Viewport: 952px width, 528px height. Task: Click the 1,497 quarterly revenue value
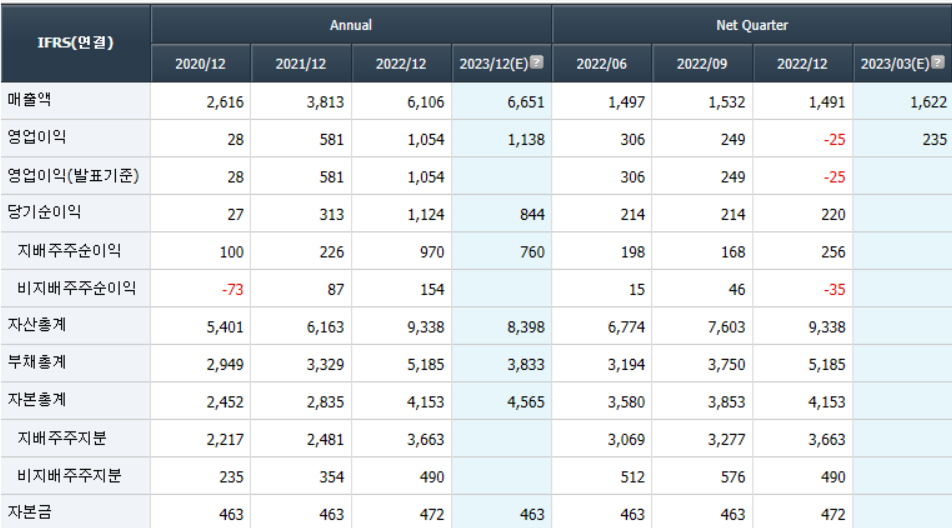tap(626, 102)
